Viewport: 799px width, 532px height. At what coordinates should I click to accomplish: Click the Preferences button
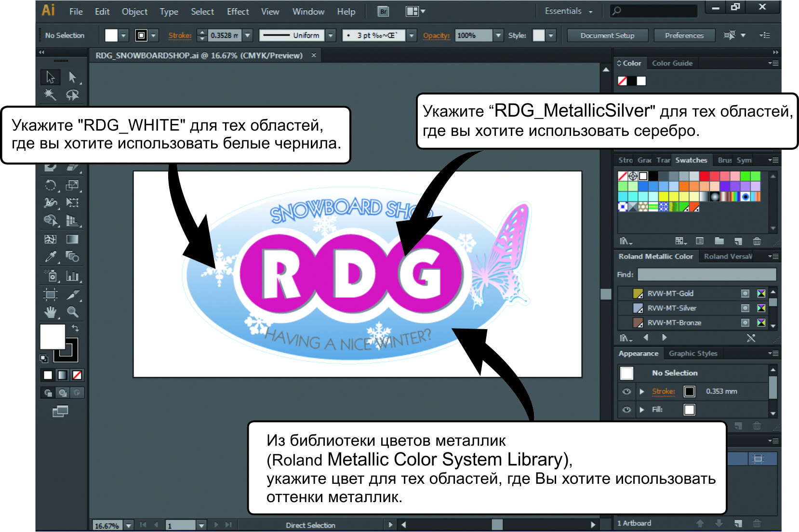coord(684,35)
